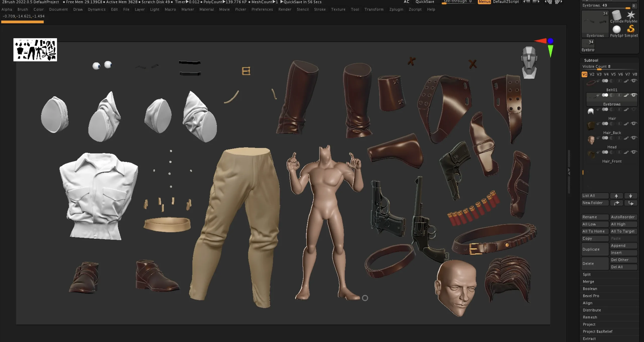Select the PolySphere tool icon
The image size is (644, 342).
point(616,29)
